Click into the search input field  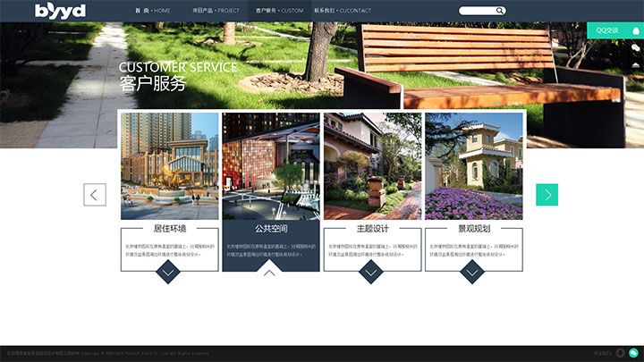click(479, 11)
